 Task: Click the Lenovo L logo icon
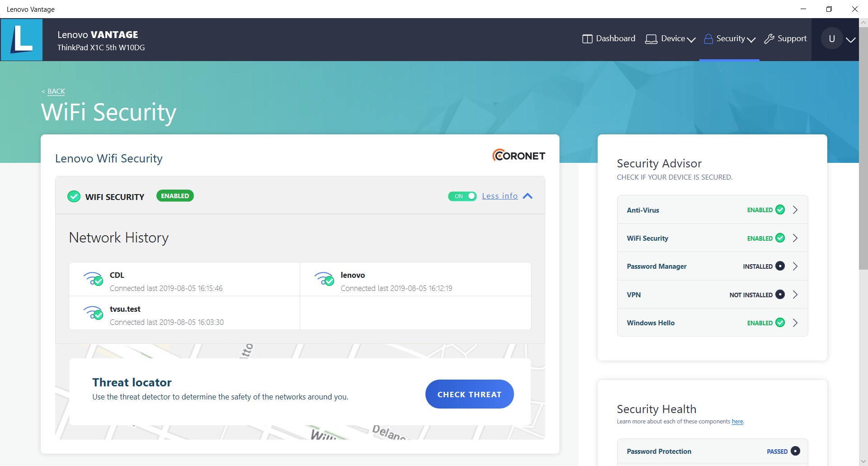(22, 39)
